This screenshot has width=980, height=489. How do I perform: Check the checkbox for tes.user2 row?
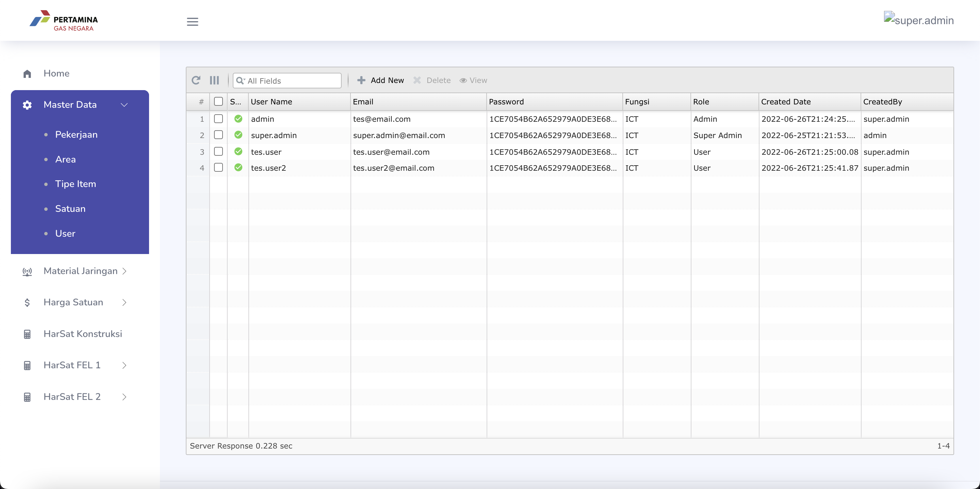(218, 167)
